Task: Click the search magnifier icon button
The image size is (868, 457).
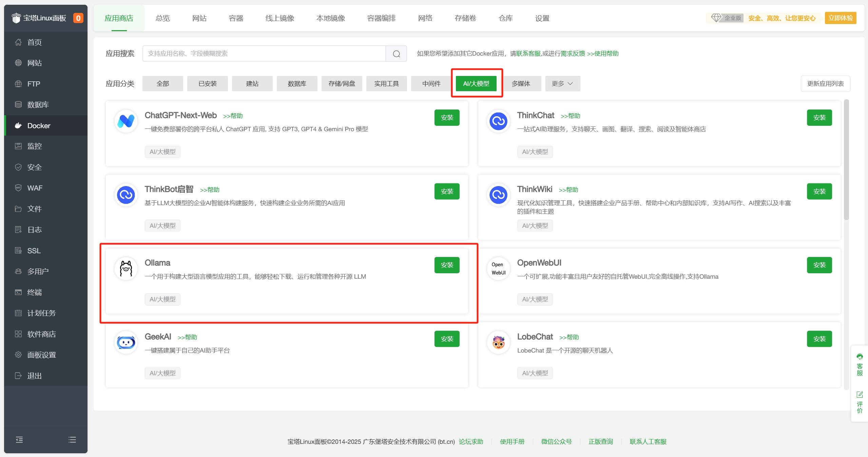Action: coord(396,54)
